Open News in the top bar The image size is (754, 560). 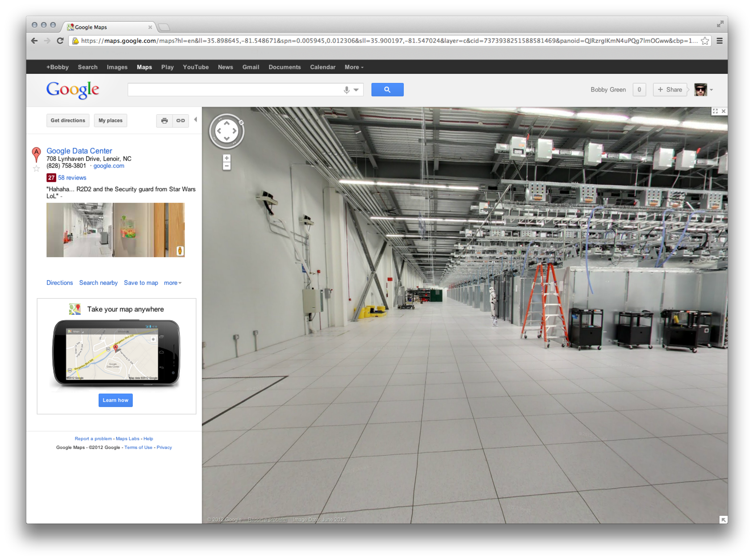coord(225,67)
